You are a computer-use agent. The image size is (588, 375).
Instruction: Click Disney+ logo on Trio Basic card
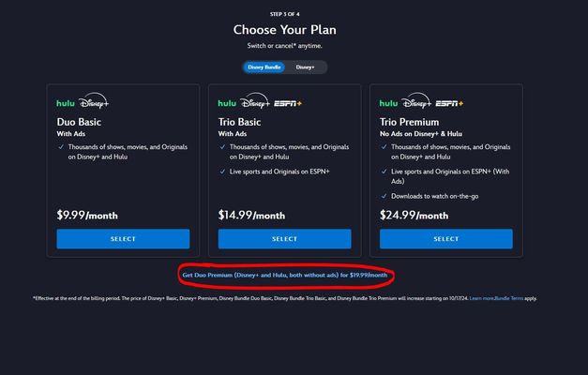coord(255,101)
